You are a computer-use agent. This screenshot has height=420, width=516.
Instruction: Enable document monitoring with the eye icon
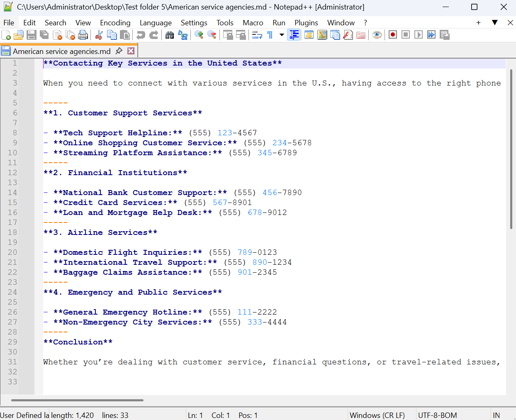pos(377,35)
